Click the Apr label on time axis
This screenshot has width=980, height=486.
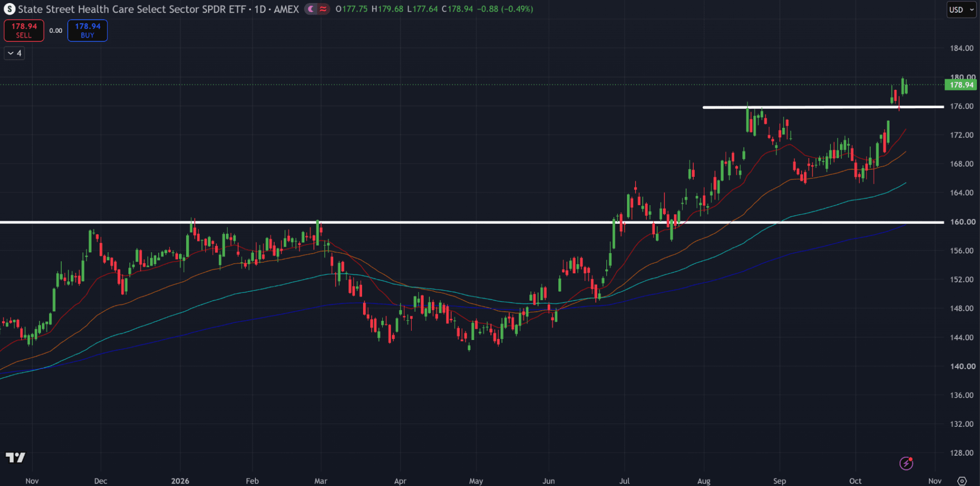400,481
